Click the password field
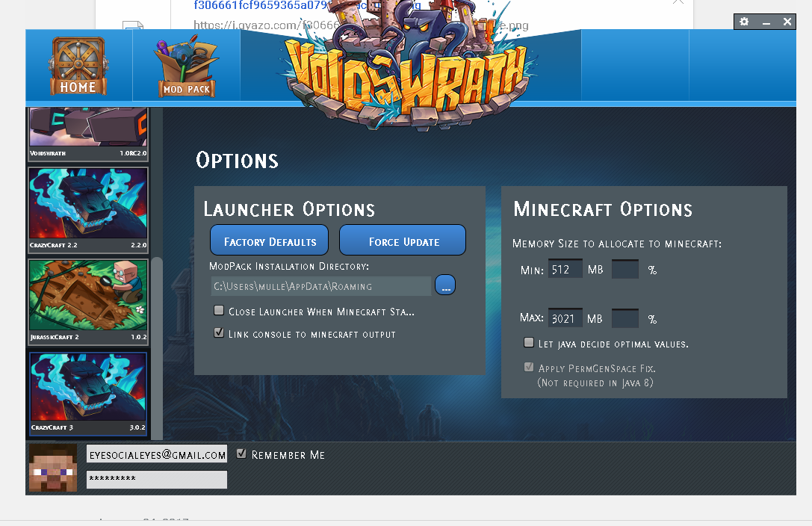The width and height of the screenshot is (812, 526). click(x=157, y=479)
